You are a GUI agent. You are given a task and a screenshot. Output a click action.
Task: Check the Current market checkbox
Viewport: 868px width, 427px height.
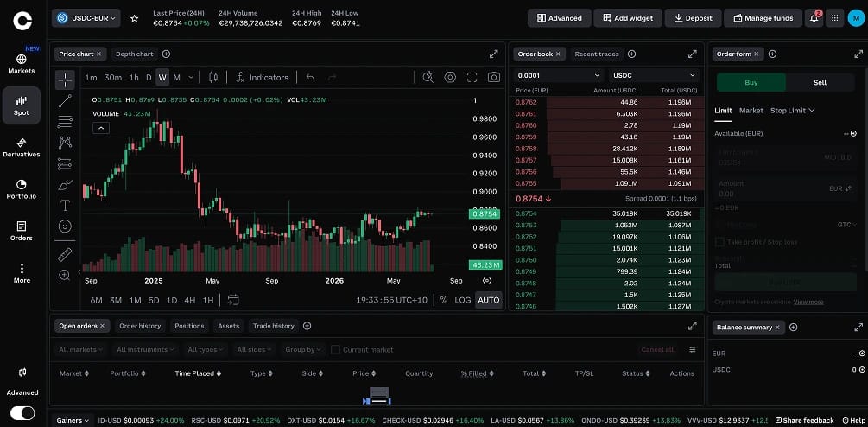coord(335,349)
